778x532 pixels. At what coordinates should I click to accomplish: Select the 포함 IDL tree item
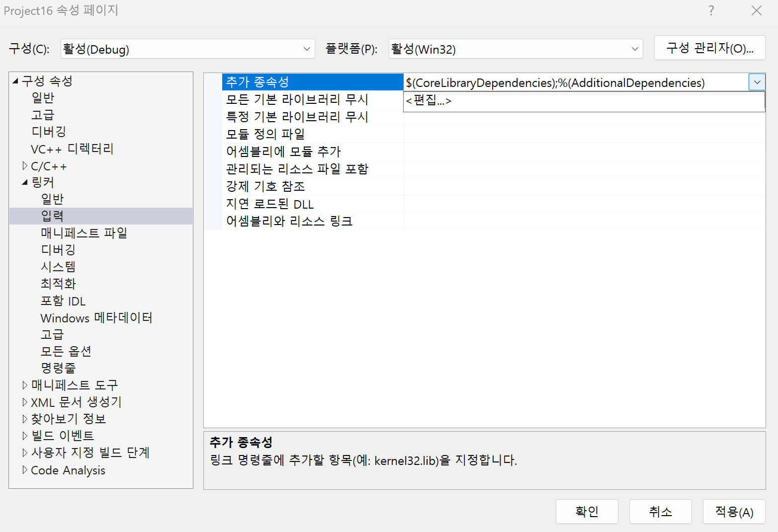[x=63, y=301]
